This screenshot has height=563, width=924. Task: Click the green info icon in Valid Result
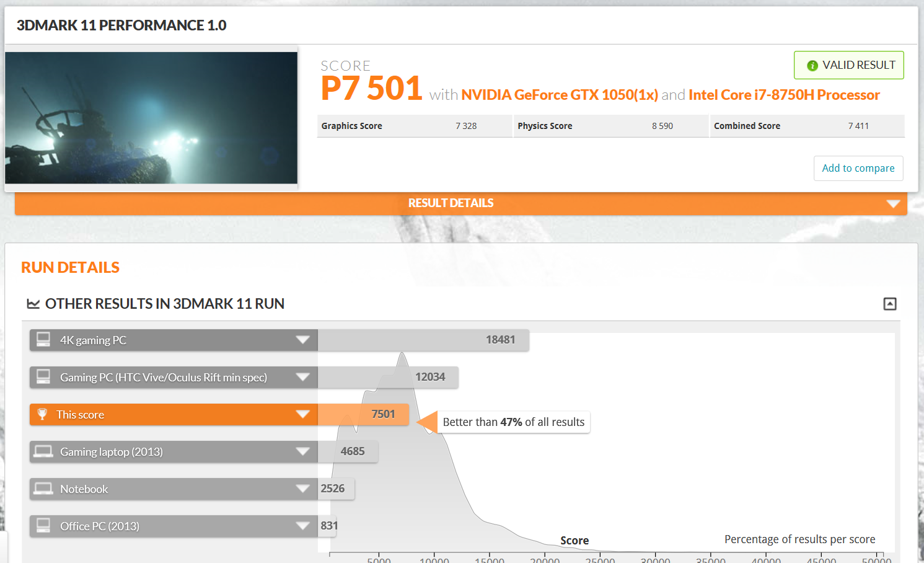812,66
